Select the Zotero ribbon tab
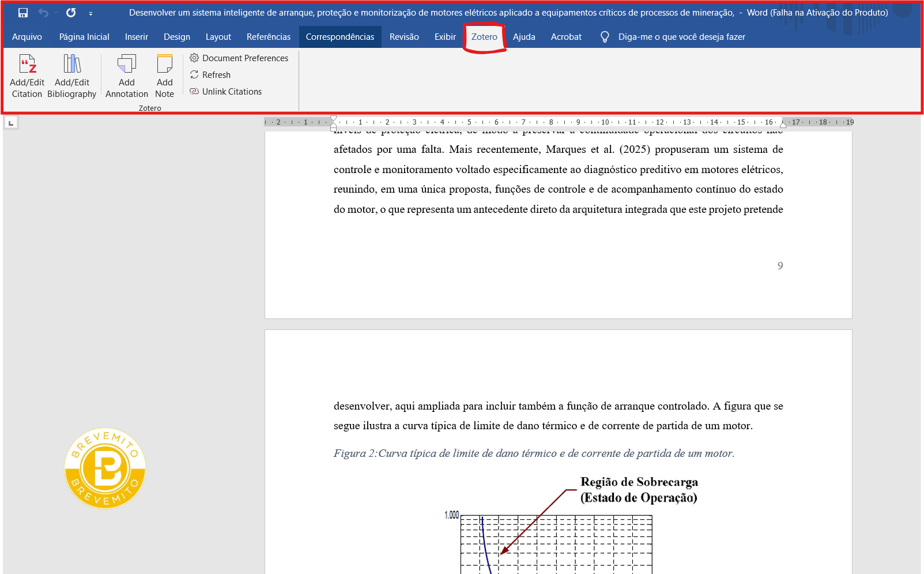 pyautogui.click(x=484, y=37)
